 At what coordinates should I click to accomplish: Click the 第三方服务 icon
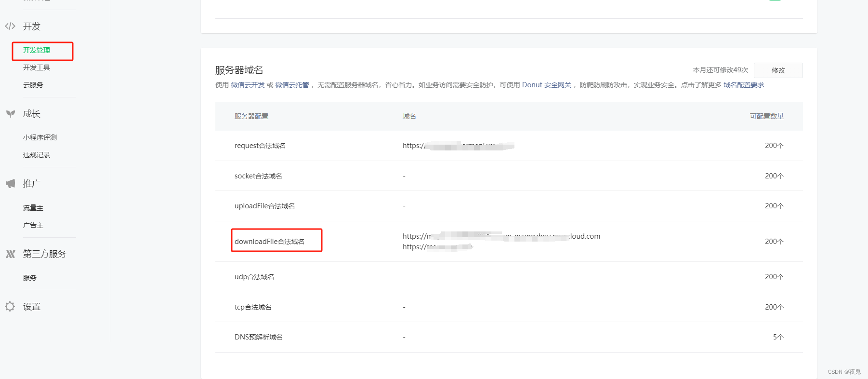coord(11,254)
